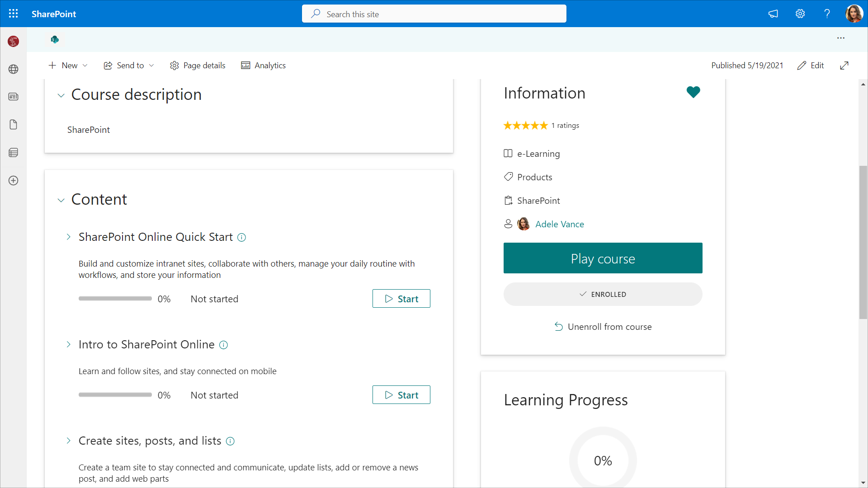Toggle the heart favorite icon

pyautogui.click(x=693, y=92)
